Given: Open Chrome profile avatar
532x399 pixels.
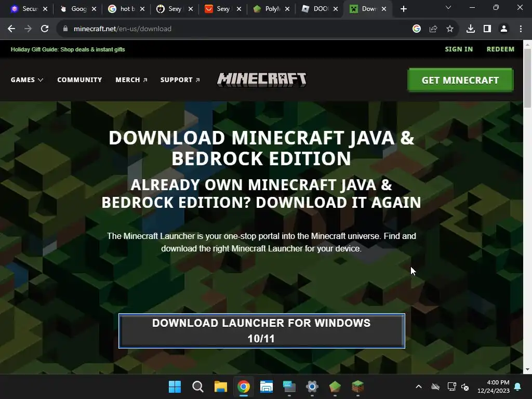Looking at the screenshot, I should (504, 29).
